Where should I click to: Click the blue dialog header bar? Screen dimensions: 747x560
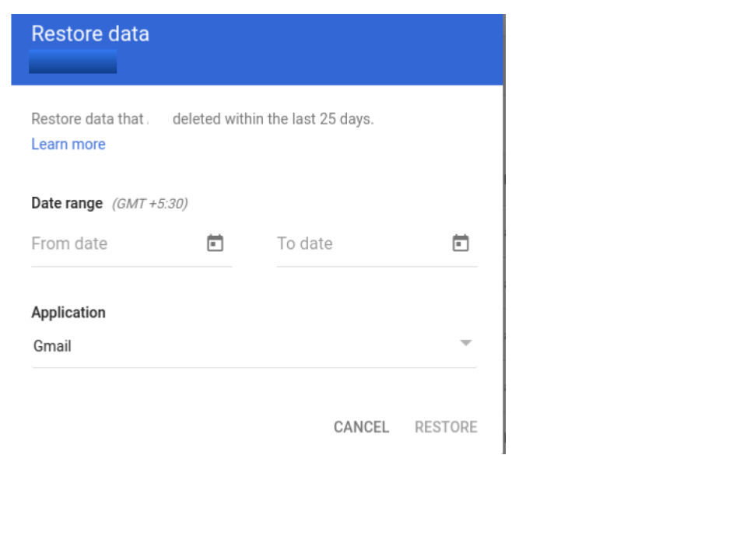(258, 50)
